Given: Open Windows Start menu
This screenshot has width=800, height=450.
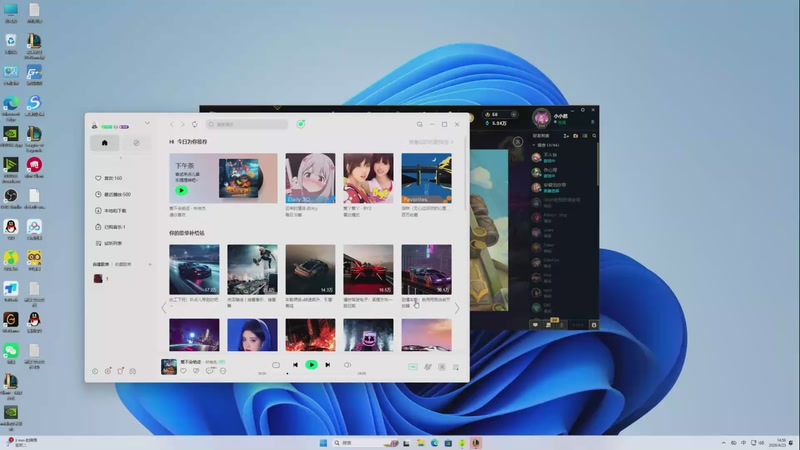Looking at the screenshot, I should tap(323, 443).
